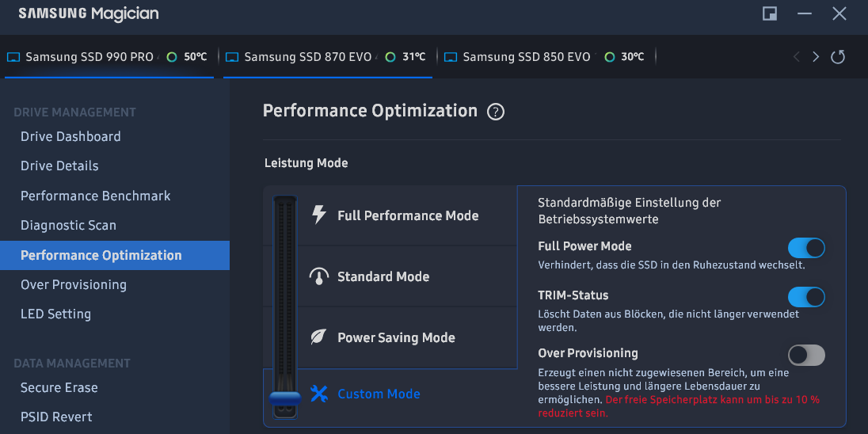Click the 'Over Provisioning' setting label
The height and width of the screenshot is (434, 868).
point(588,352)
